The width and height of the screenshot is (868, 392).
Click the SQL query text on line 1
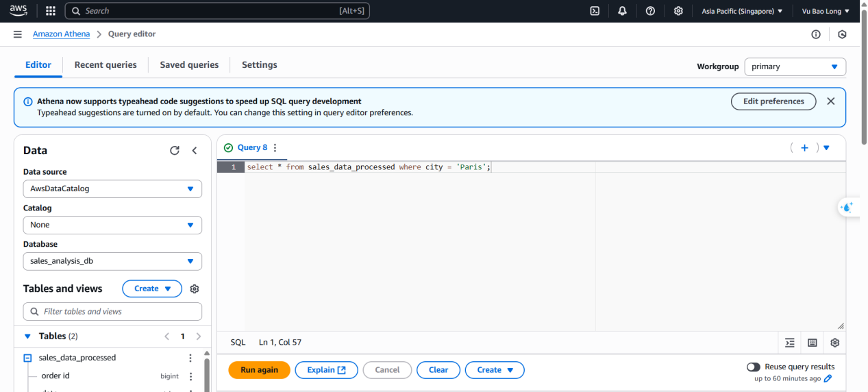pyautogui.click(x=369, y=167)
